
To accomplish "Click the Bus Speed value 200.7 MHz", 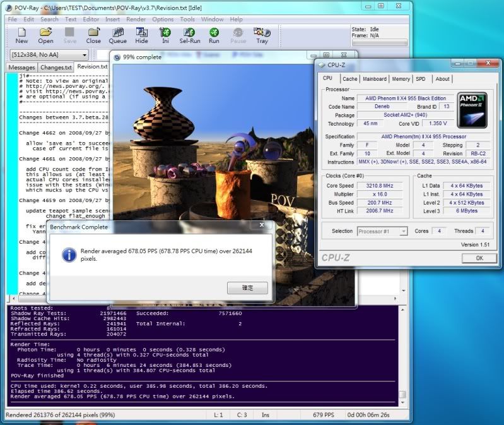I will coord(380,203).
